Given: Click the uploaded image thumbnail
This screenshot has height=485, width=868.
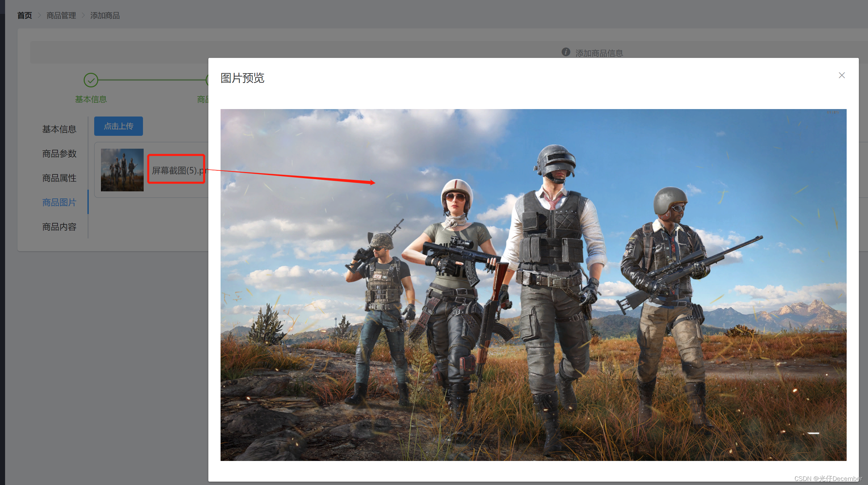Looking at the screenshot, I should pos(122,170).
